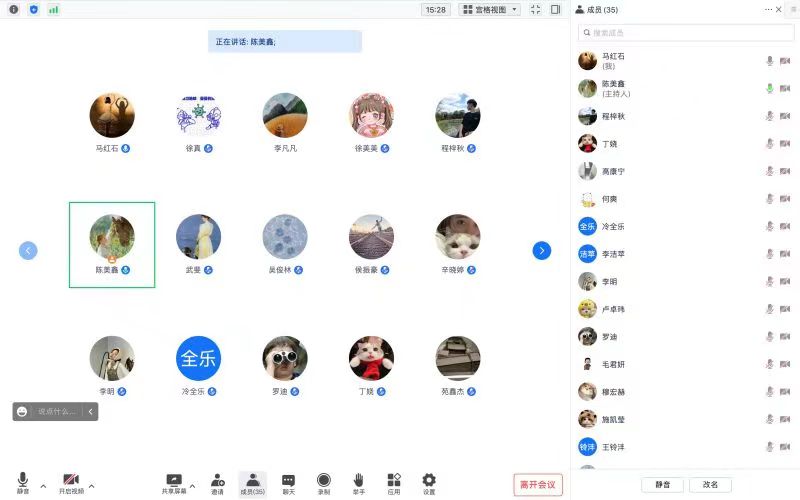Toggle camera with 开启视频 button

pos(71,481)
